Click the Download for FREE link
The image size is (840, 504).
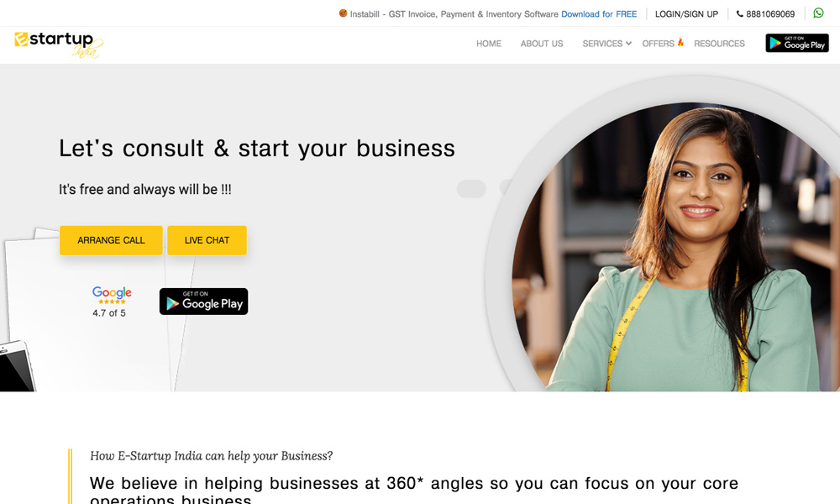tap(599, 14)
